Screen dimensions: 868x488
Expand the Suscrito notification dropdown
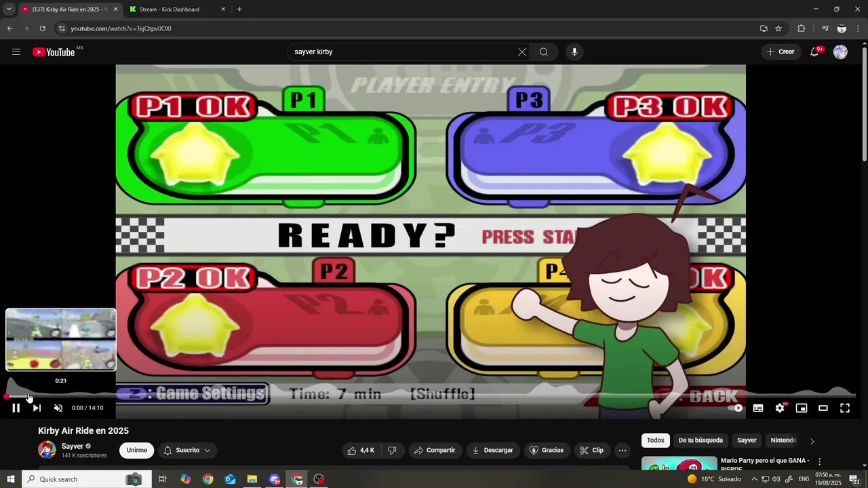pyautogui.click(x=186, y=450)
